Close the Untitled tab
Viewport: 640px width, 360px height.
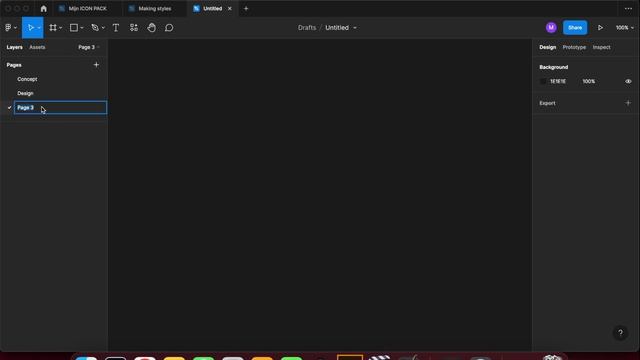(x=230, y=9)
